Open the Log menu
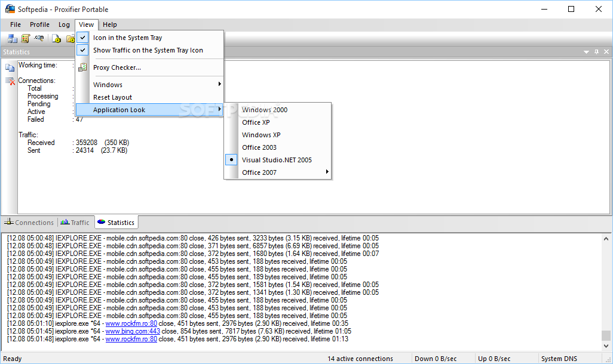The image size is (613, 364). point(64,24)
